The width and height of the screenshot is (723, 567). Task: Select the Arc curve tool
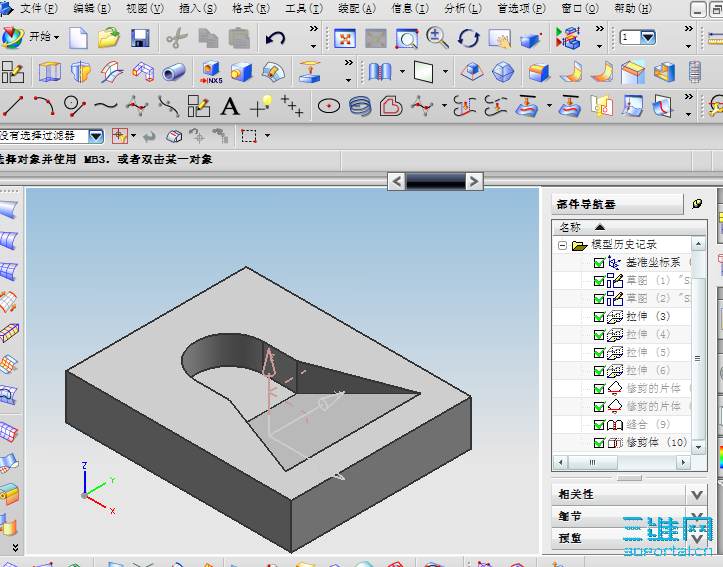coord(44,106)
